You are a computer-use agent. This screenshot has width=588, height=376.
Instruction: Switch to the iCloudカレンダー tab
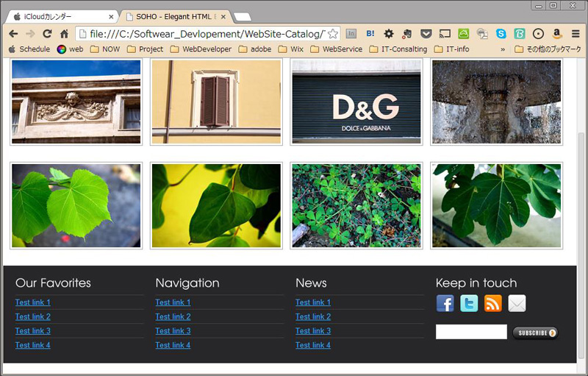coord(62,16)
